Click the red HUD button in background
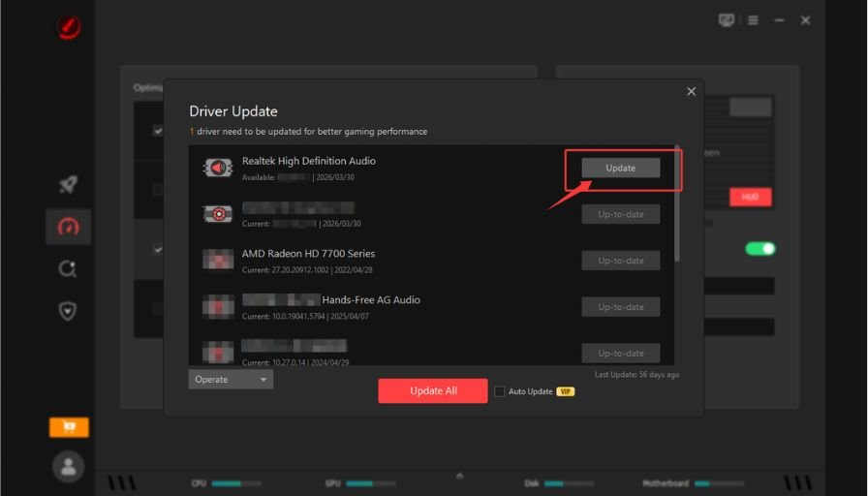This screenshot has width=868, height=496. pyautogui.click(x=750, y=197)
